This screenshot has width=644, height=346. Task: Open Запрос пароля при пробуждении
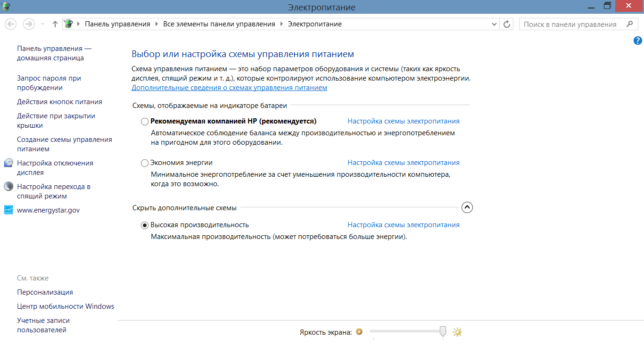(x=49, y=83)
